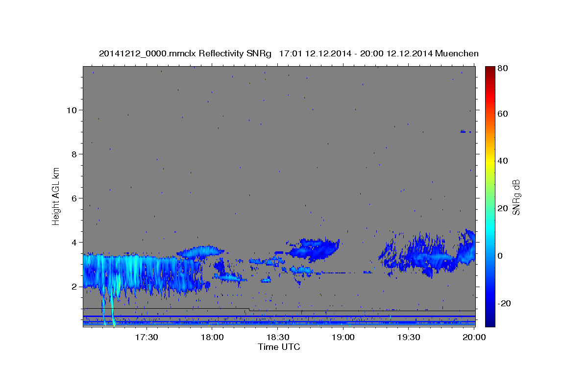This screenshot has height=392, width=588.
Task: Click the 20:00 time tick label
Action: coord(474,337)
